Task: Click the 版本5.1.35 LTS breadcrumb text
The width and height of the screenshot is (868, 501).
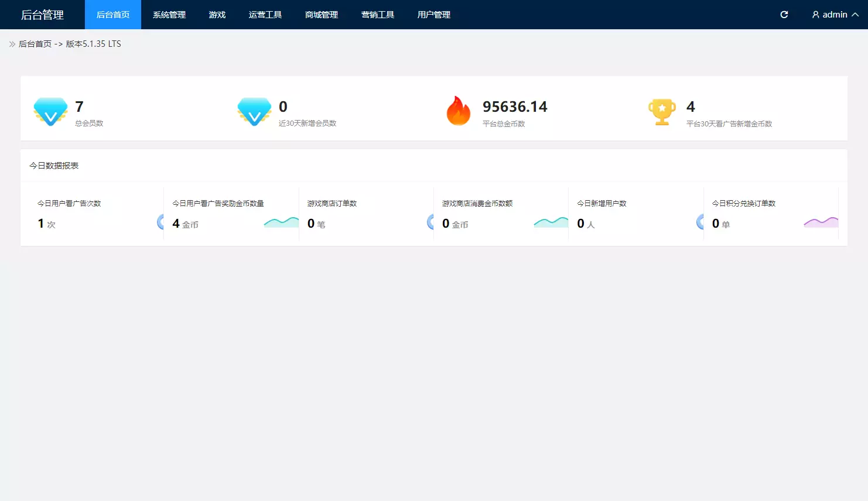Action: pos(94,44)
